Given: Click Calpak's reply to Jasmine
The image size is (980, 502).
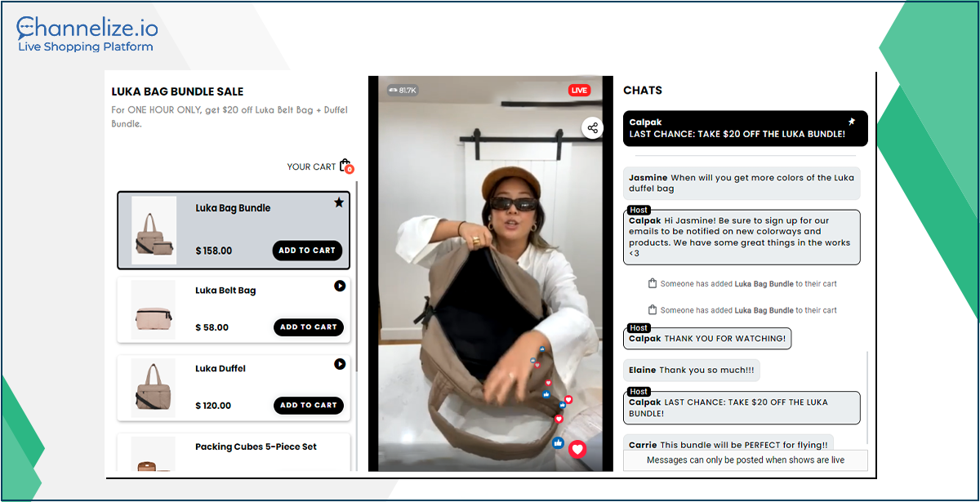Looking at the screenshot, I should 742,237.
